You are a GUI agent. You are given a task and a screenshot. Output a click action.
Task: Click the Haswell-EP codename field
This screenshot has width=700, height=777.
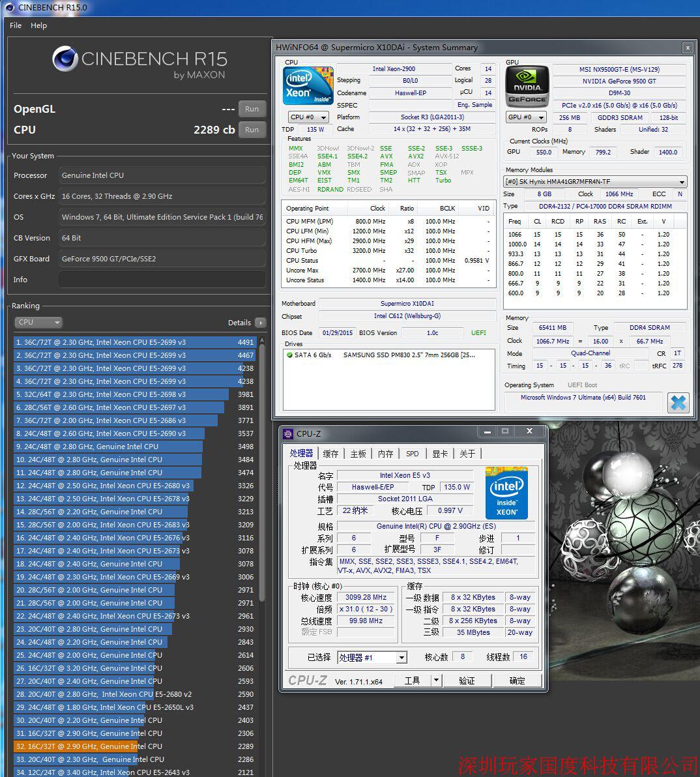pyautogui.click(x=410, y=93)
